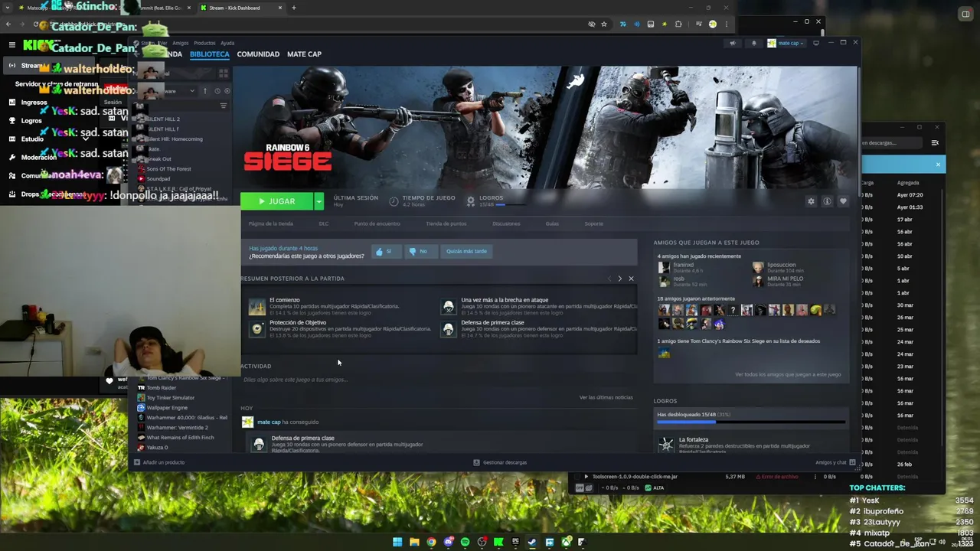Click Defensa de primera clase summary icon
980x551 pixels.
pos(449,329)
